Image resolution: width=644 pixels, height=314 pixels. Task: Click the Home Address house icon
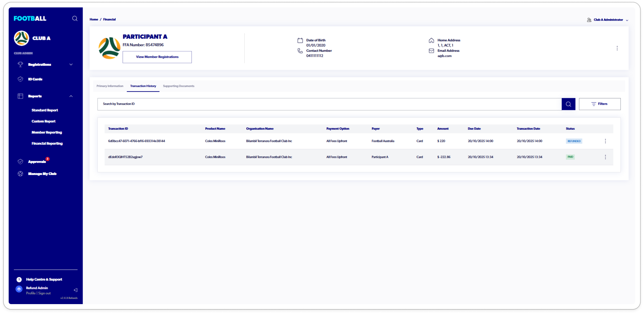431,40
